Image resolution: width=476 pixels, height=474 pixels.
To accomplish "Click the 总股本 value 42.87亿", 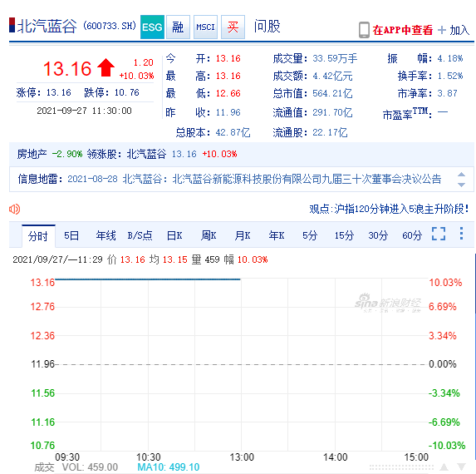I will click(233, 132).
